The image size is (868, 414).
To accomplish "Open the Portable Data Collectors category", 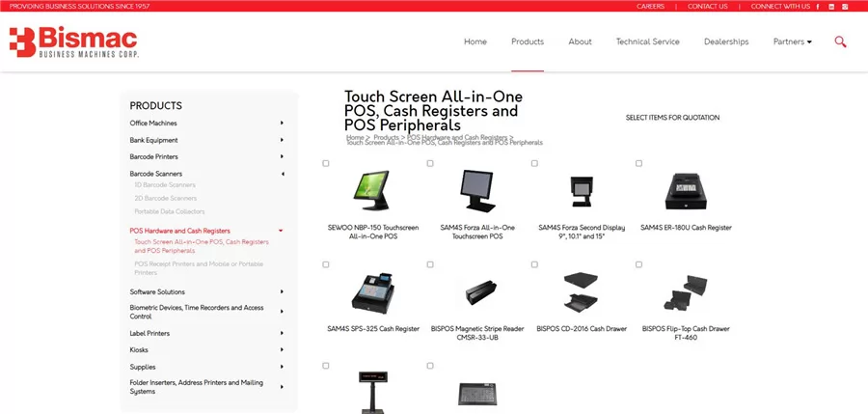I will pyautogui.click(x=170, y=211).
